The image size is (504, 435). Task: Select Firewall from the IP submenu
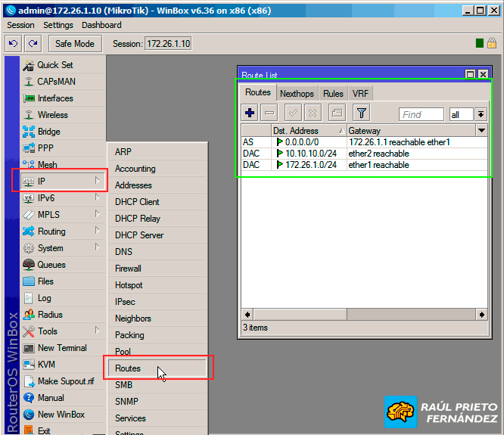[x=128, y=269]
